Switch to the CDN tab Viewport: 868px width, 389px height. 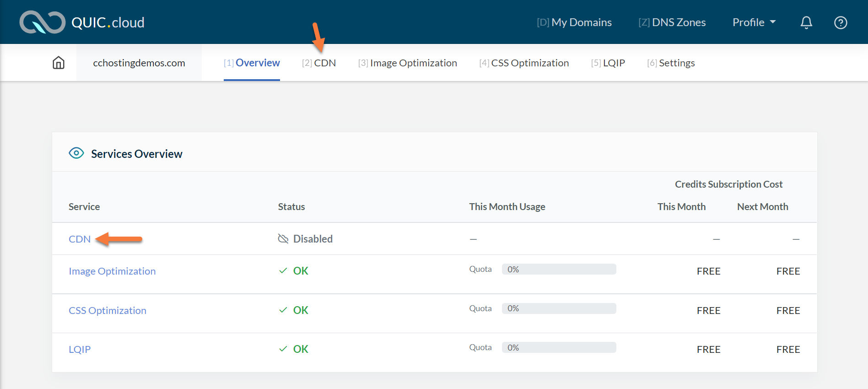tap(319, 63)
